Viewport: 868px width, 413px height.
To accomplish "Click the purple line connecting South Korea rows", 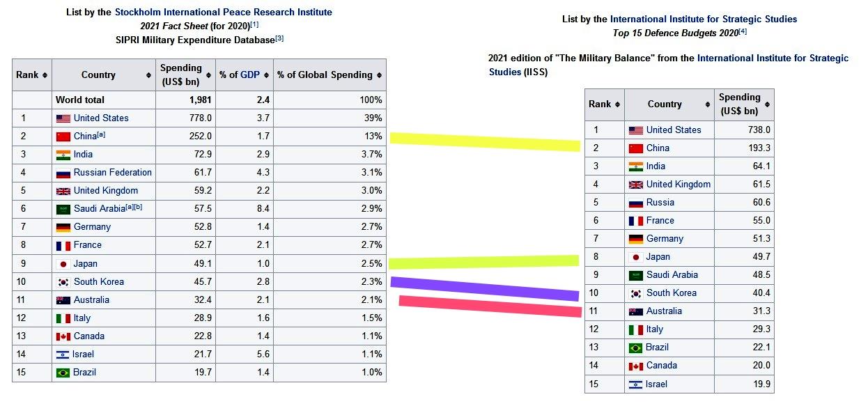I will pyautogui.click(x=485, y=288).
